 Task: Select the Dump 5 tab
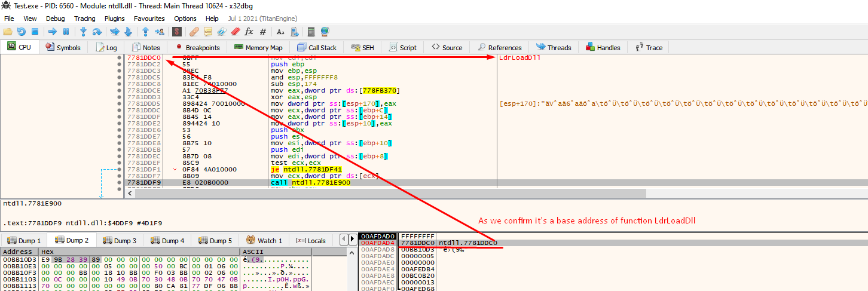click(216, 240)
